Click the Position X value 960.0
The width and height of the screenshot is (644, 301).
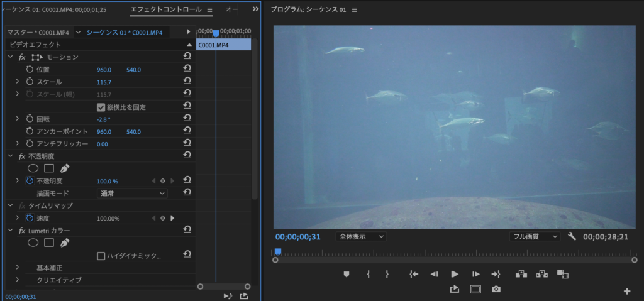pyautogui.click(x=104, y=70)
